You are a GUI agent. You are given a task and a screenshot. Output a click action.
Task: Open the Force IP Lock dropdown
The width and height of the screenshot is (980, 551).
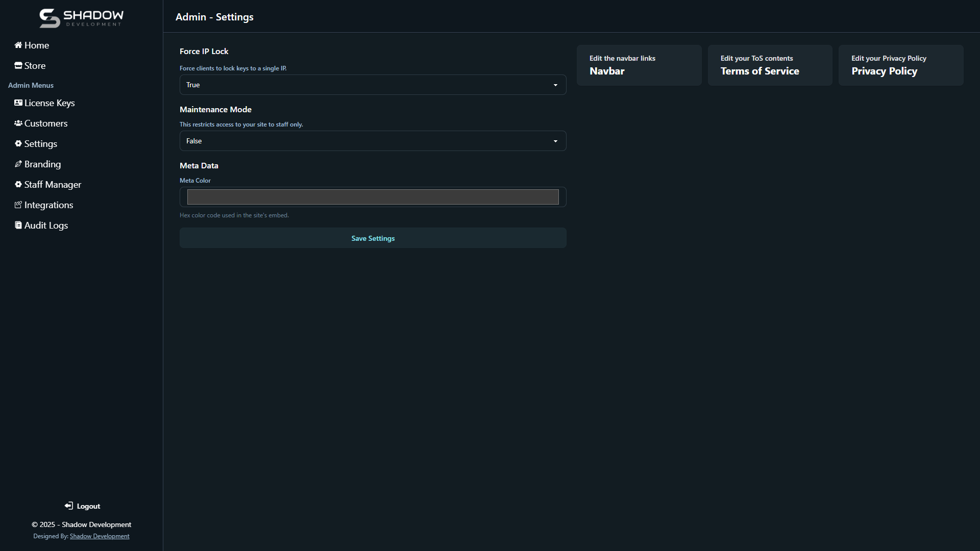pyautogui.click(x=373, y=85)
